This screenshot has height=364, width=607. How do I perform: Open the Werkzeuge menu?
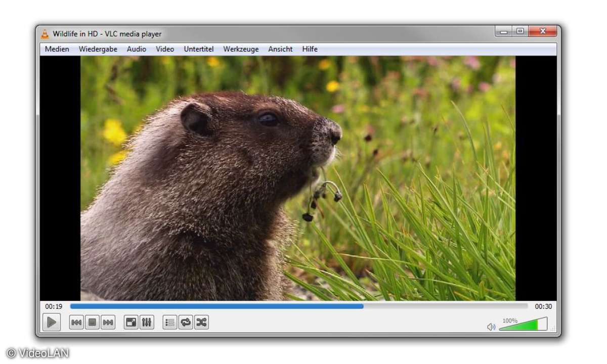(241, 49)
